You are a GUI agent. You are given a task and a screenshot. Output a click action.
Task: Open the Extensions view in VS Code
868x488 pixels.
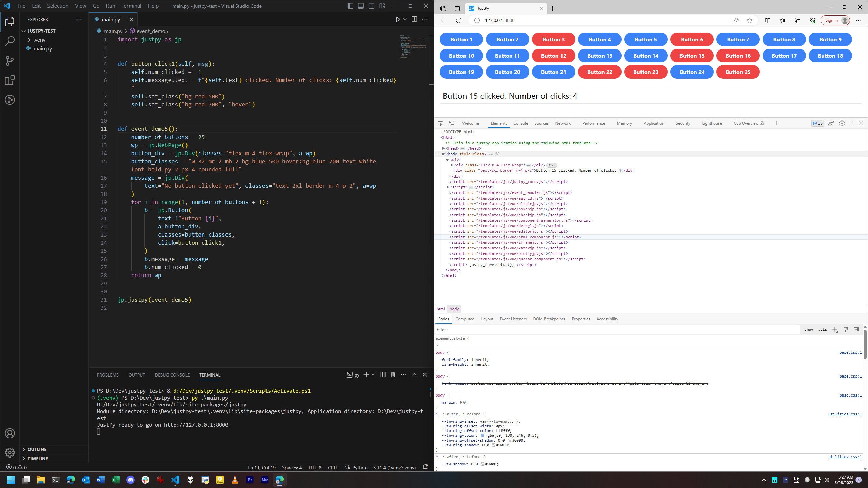[x=10, y=80]
